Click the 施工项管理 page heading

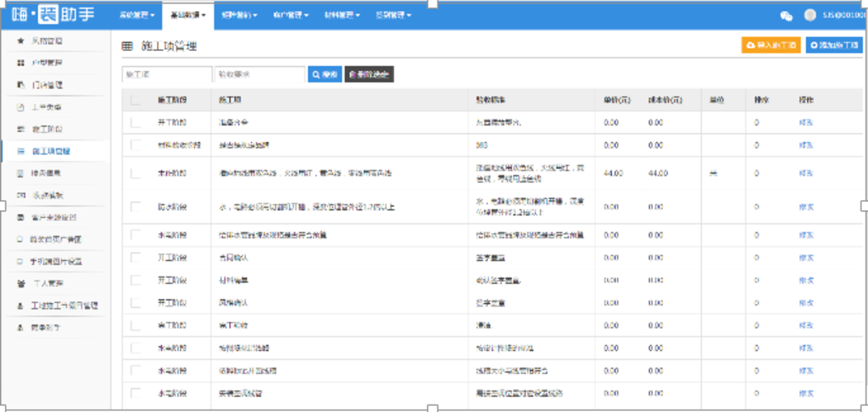click(170, 47)
